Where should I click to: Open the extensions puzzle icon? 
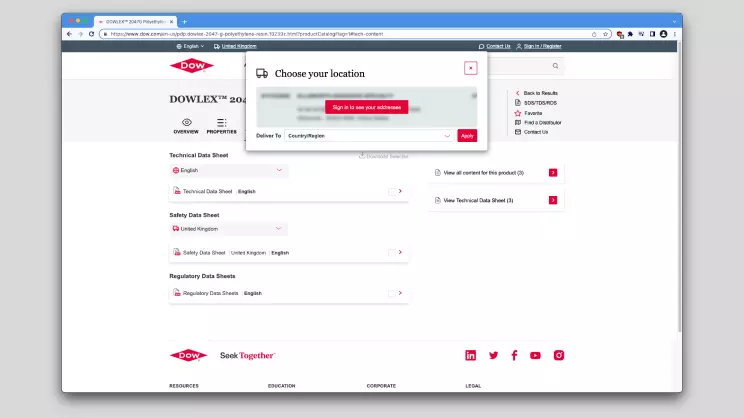630,34
